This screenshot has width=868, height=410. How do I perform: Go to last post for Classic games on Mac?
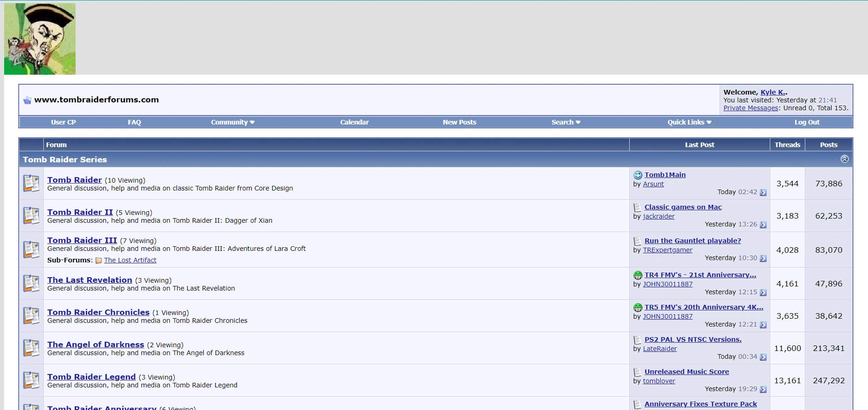763,225
